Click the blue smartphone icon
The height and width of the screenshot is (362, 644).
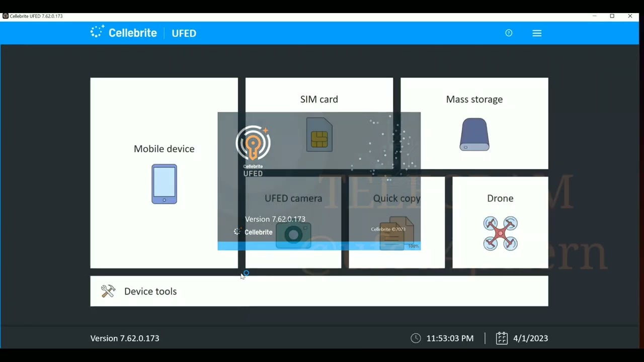tap(164, 184)
